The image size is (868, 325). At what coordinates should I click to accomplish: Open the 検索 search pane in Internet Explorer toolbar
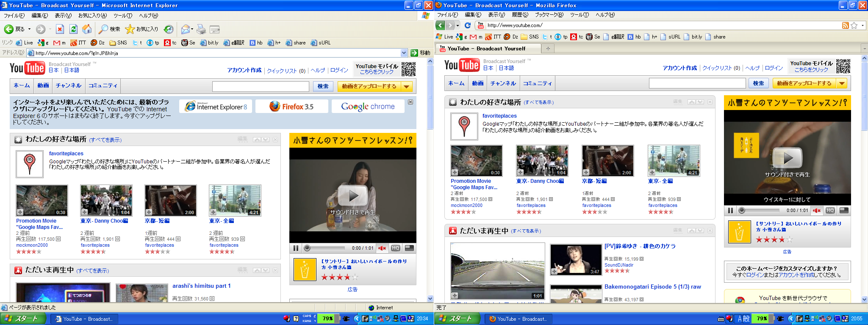(x=109, y=29)
